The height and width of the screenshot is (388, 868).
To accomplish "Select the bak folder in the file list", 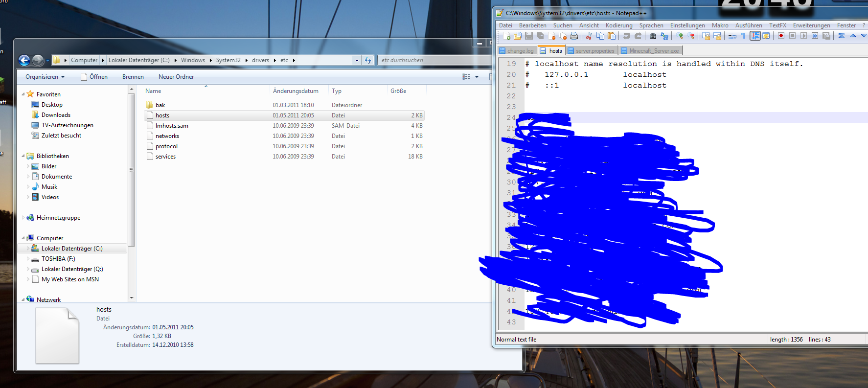I will (x=284, y=105).
